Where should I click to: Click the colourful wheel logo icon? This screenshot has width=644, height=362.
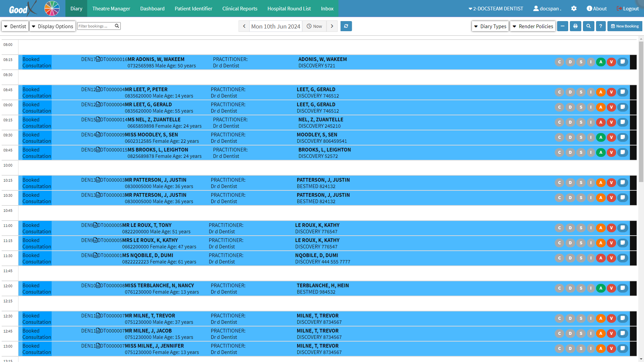[52, 8]
